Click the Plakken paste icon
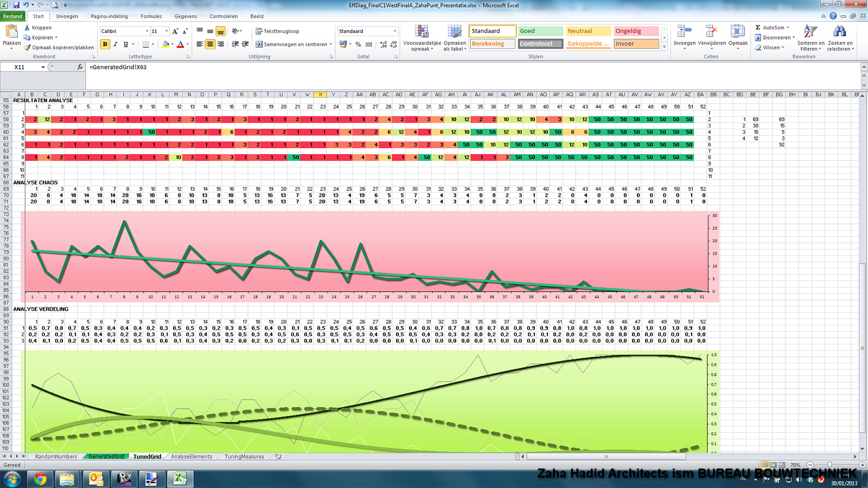This screenshot has width=868, height=488. click(x=11, y=33)
